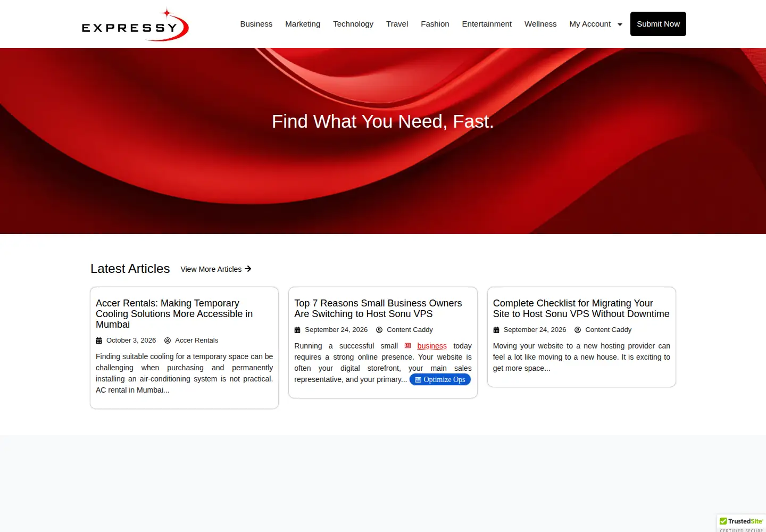This screenshot has height=532, width=766.
Task: Click the 'October 3, 2026' date
Action: [x=131, y=340]
